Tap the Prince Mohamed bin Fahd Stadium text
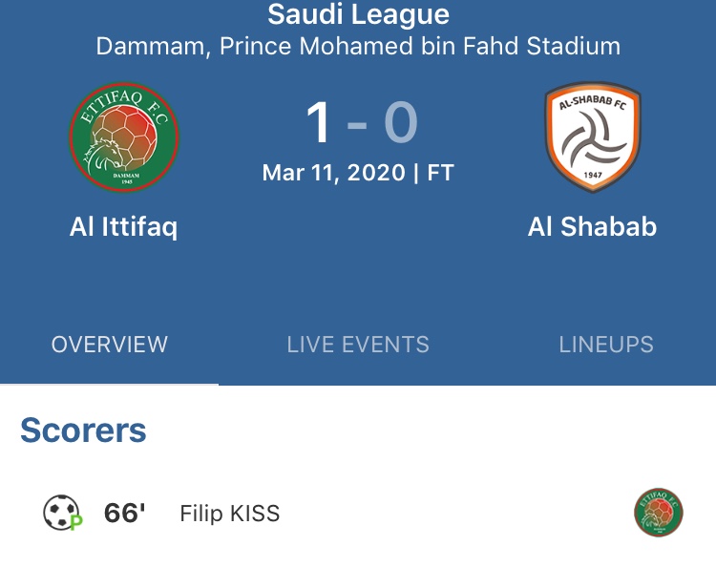Viewport: 716px width, 588px height. point(420,46)
